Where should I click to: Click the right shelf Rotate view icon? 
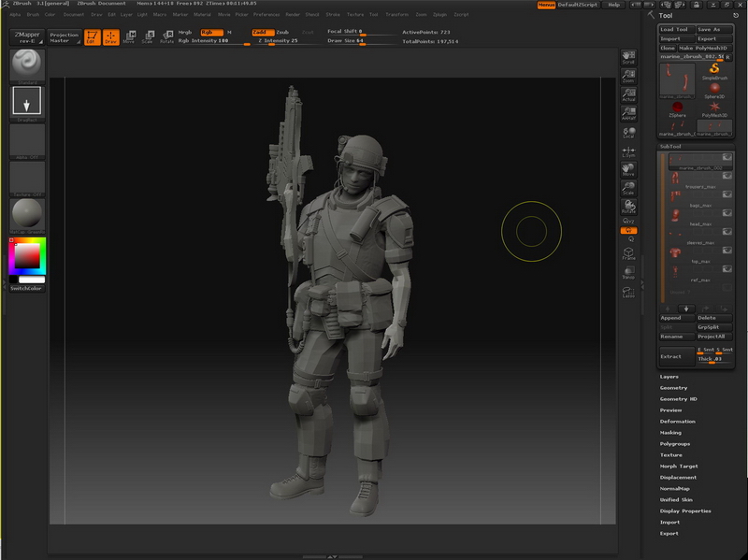tap(628, 207)
